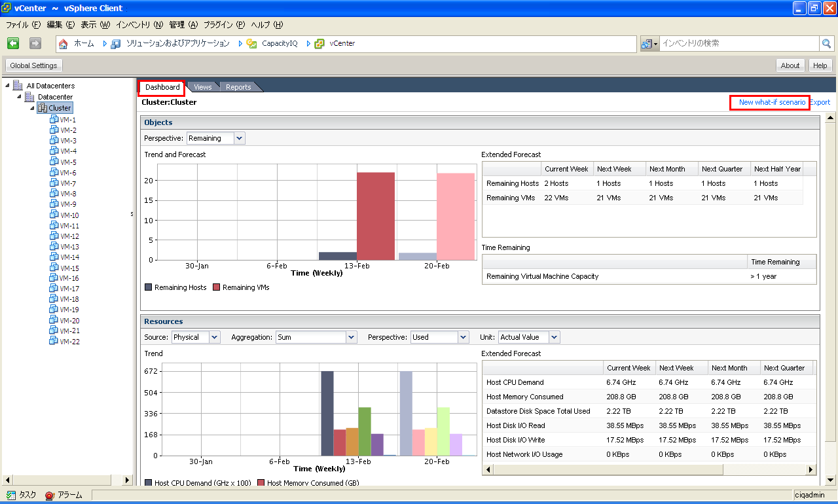The height and width of the screenshot is (504, 838).
Task: Open the 編集 (Edit) menu
Action: [x=61, y=25]
